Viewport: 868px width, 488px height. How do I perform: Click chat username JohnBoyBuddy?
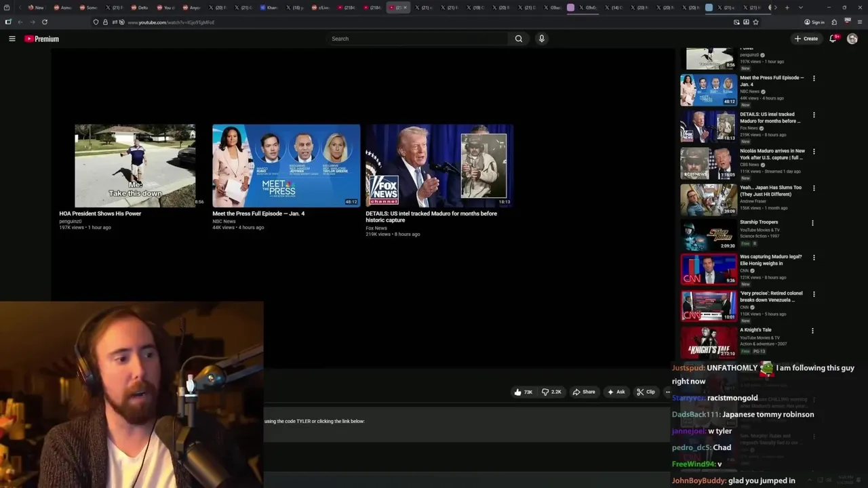698,481
